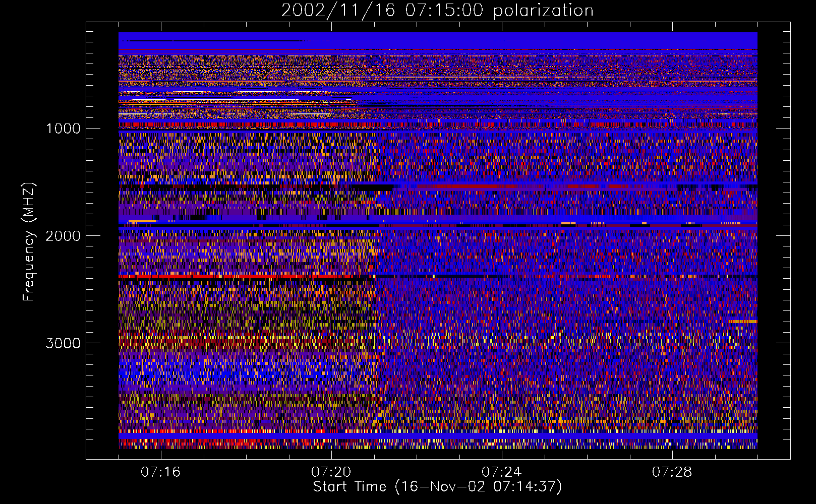This screenshot has height=504, width=816.
Task: Click the 07:28 time axis label
Action: click(672, 472)
